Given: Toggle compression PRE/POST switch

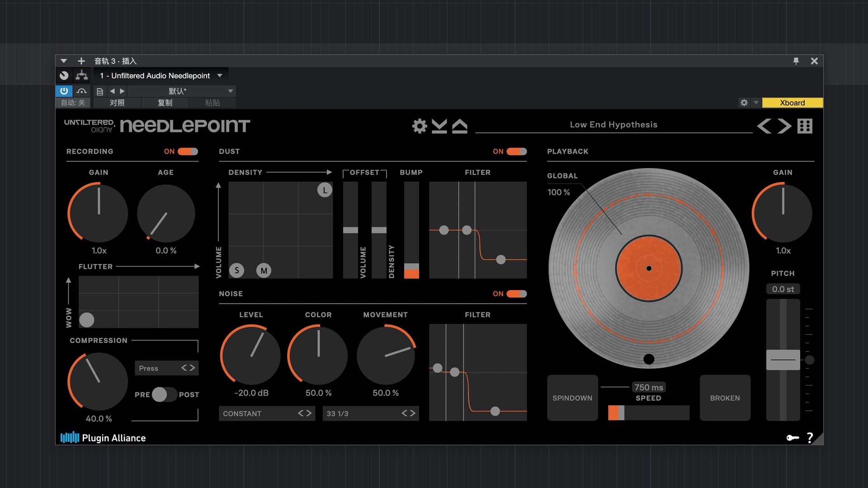Looking at the screenshot, I should (164, 394).
